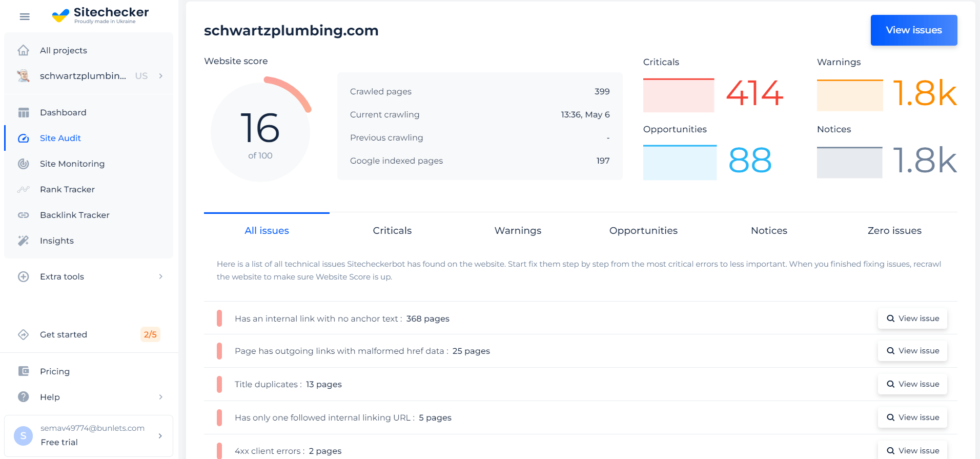Viewport: 980px width, 459px height.
Task: Click the Sitechecker heart logo
Action: [x=60, y=16]
